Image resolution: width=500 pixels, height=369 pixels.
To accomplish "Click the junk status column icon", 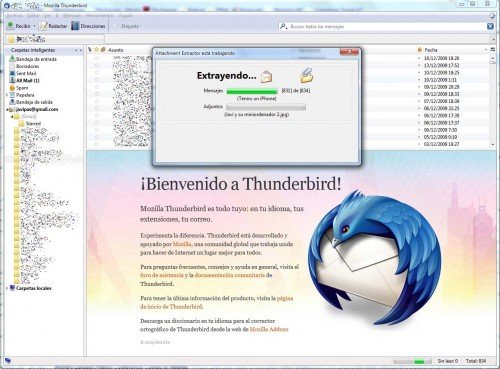I will point(419,50).
